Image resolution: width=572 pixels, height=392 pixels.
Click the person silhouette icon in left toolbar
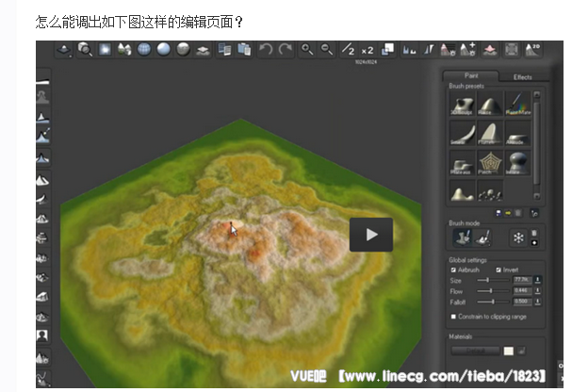[42, 335]
